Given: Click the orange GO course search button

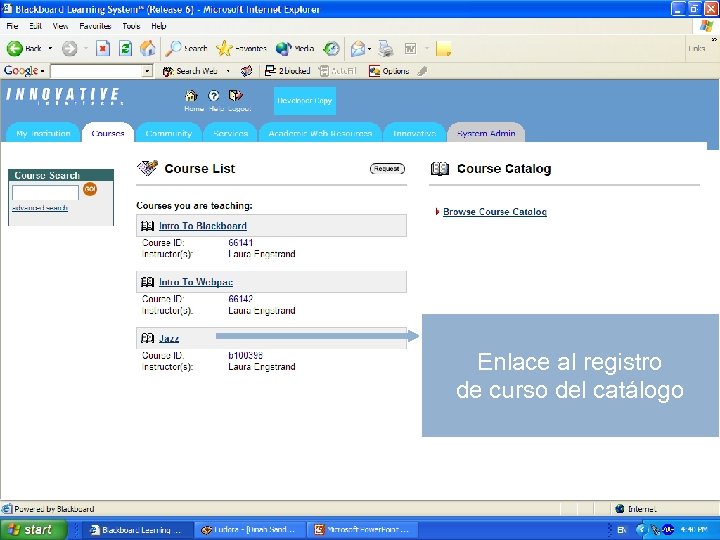Looking at the screenshot, I should pos(90,188).
